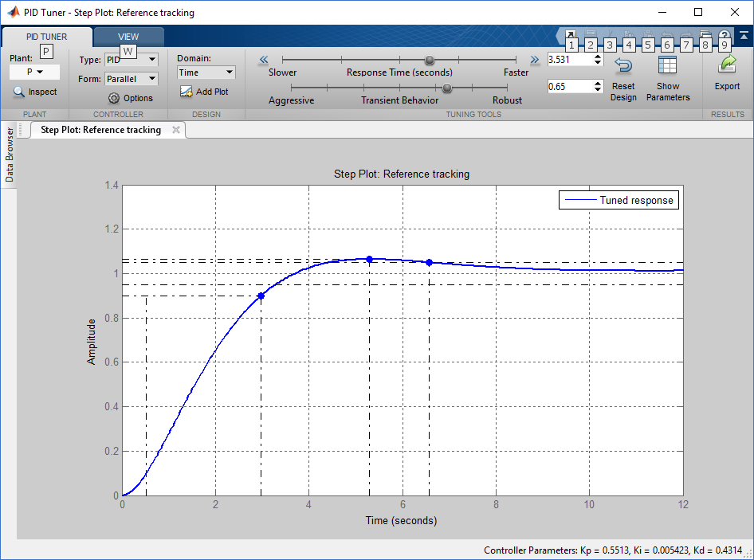Open the Form Parallel dropdown
754x560 pixels.
coord(132,79)
